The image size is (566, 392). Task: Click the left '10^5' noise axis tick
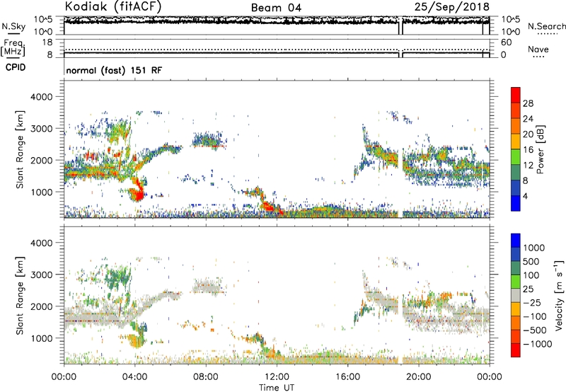pyautogui.click(x=43, y=19)
